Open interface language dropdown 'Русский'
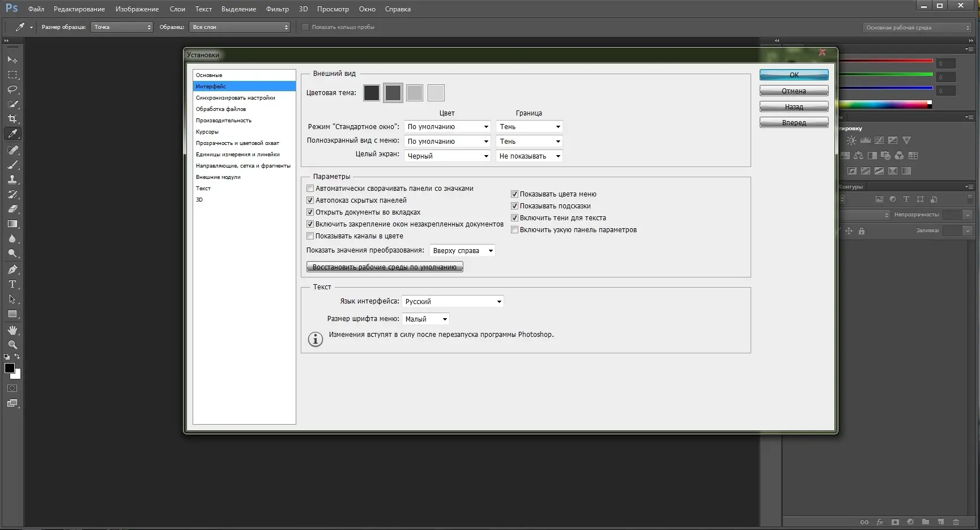980x530 pixels. (453, 302)
